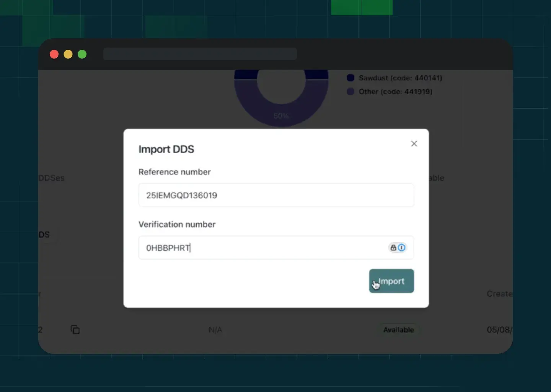Open 1Password autofill in Verification number field
The height and width of the screenshot is (392, 551).
(402, 248)
